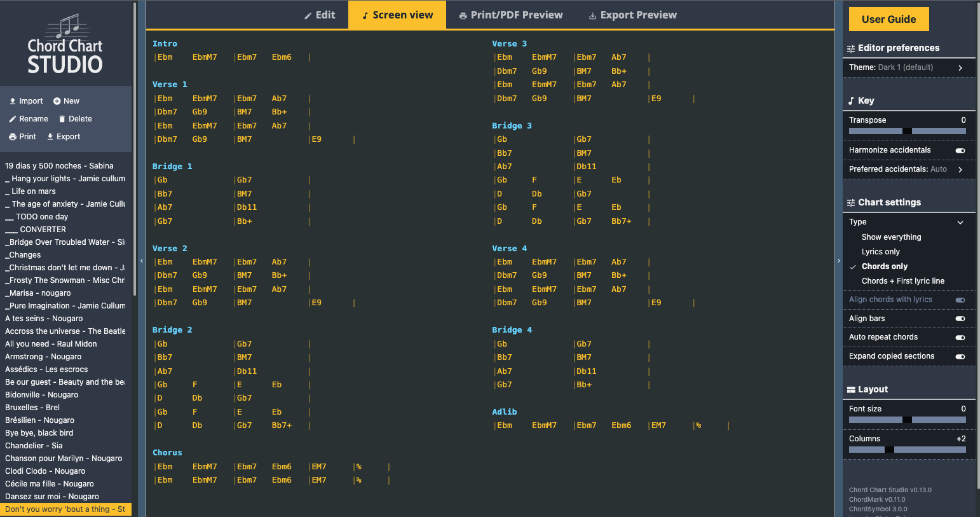The width and height of the screenshot is (980, 517).
Task: Adjust the Transpose slider
Action: coord(907,131)
